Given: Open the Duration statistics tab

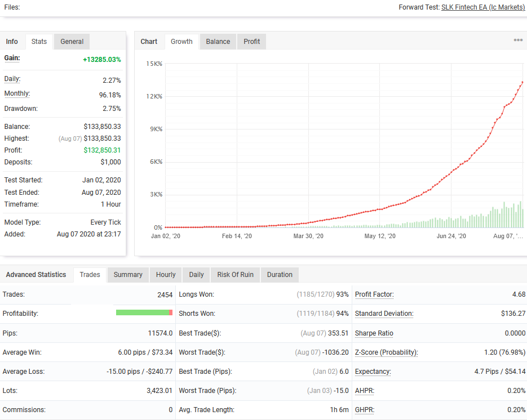Looking at the screenshot, I should 280,275.
